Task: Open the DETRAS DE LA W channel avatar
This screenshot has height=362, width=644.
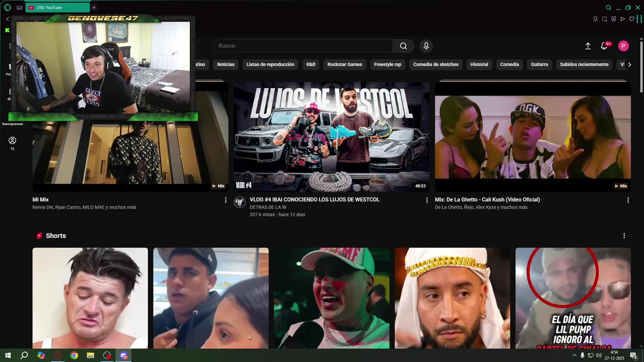Action: click(x=240, y=203)
